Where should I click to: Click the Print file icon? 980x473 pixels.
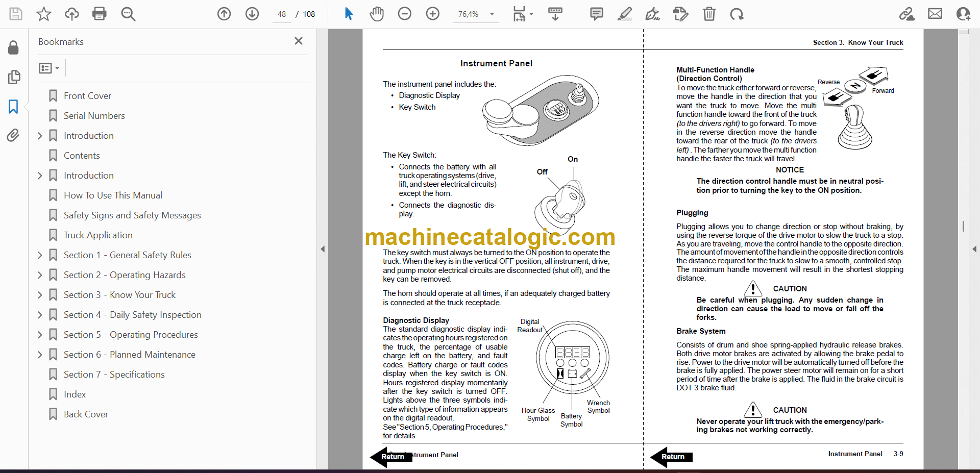pyautogui.click(x=99, y=14)
